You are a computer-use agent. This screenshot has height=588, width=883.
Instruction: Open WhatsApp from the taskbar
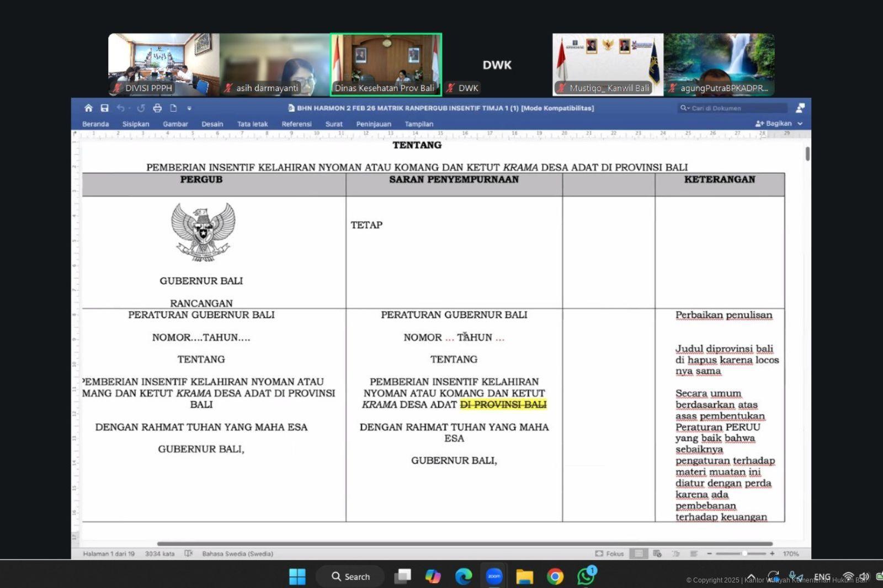coord(586,576)
